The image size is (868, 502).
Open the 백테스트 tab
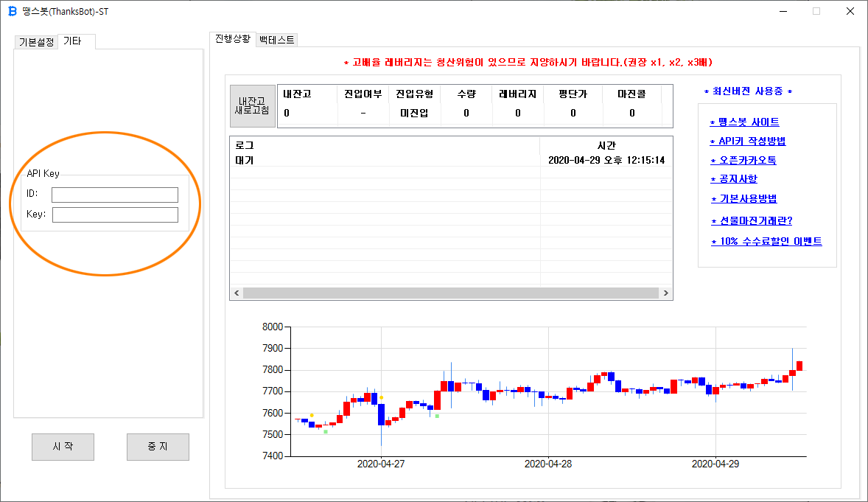click(x=277, y=40)
